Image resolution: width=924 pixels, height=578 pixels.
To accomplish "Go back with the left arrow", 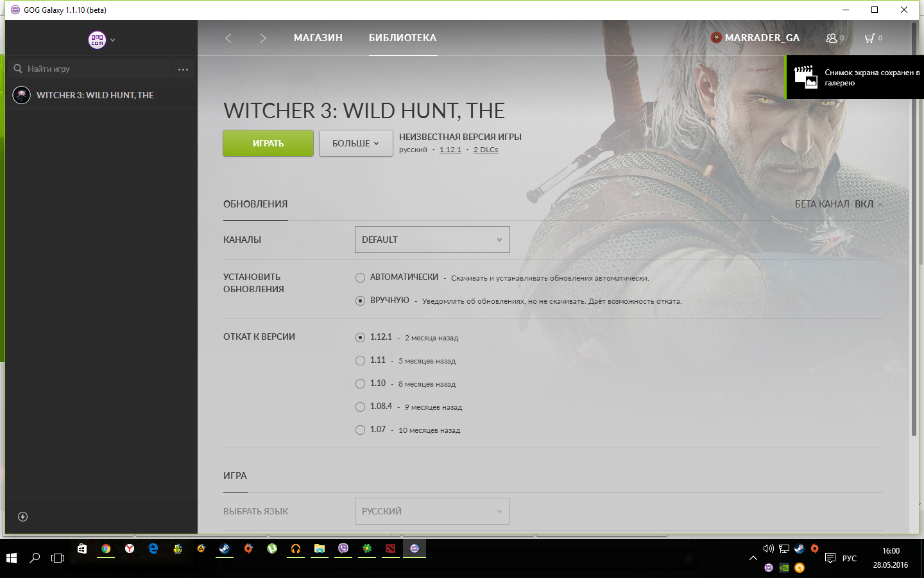I will [x=228, y=38].
